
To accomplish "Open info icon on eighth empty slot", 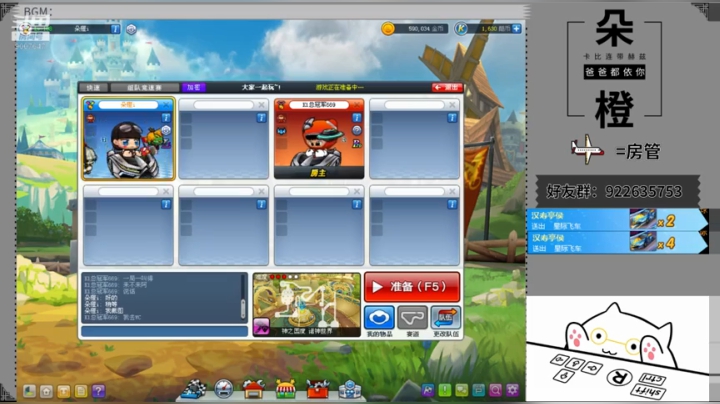I will [x=452, y=204].
